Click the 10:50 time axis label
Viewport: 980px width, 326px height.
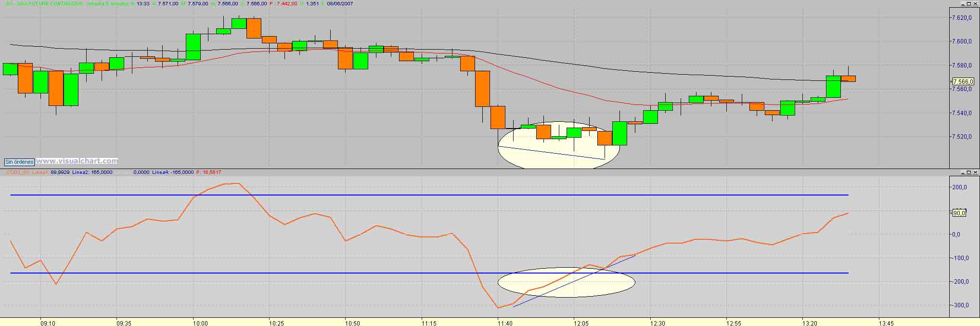pos(353,323)
